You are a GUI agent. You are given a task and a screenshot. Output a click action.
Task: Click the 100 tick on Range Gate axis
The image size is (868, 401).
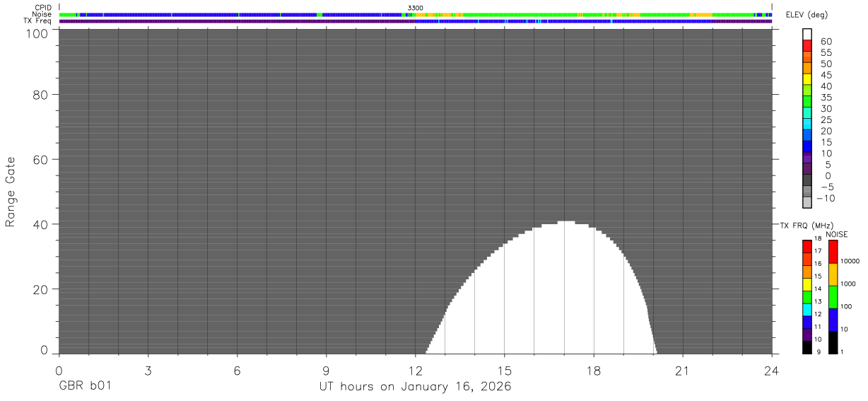click(x=37, y=33)
